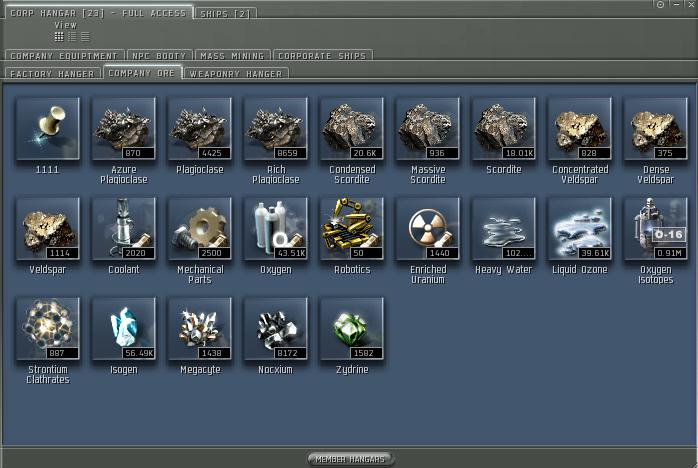This screenshot has width=698, height=468.
Task: Select the Plagioclase ore with quantity 4425
Action: click(x=200, y=129)
